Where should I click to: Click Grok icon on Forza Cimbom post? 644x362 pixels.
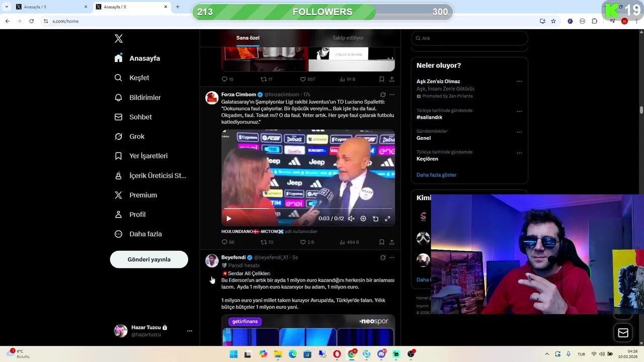pyautogui.click(x=383, y=95)
